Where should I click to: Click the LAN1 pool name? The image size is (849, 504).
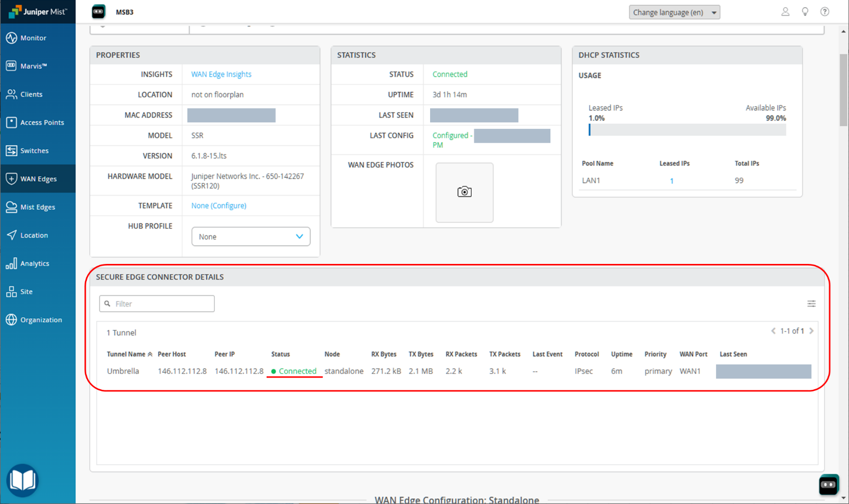591,181
